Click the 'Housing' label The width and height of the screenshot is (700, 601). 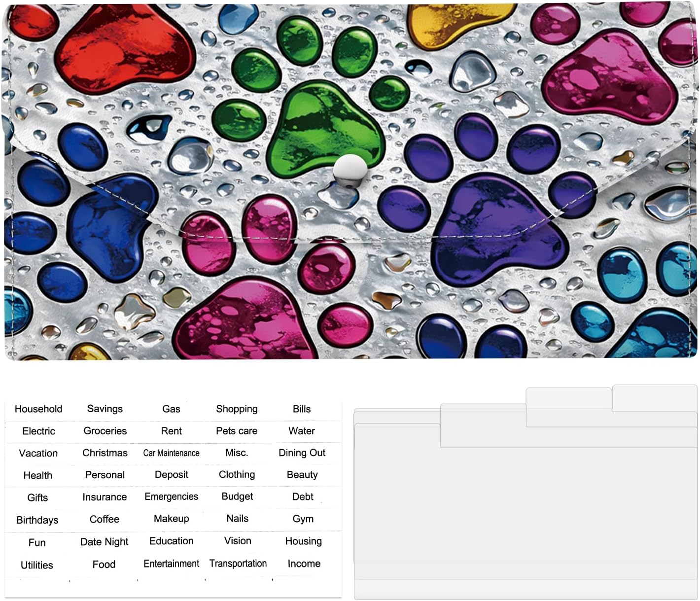tap(303, 541)
